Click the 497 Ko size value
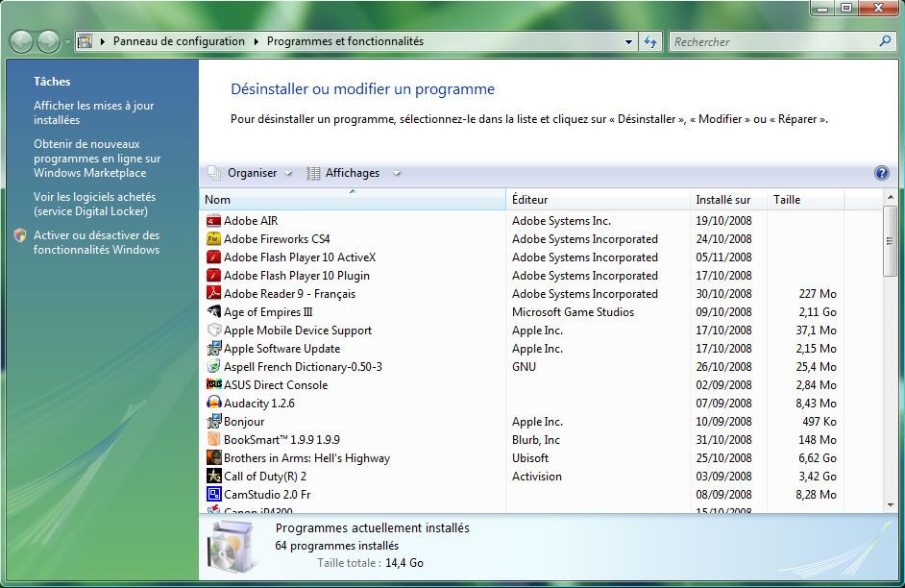Image resolution: width=905 pixels, height=588 pixels. click(819, 422)
